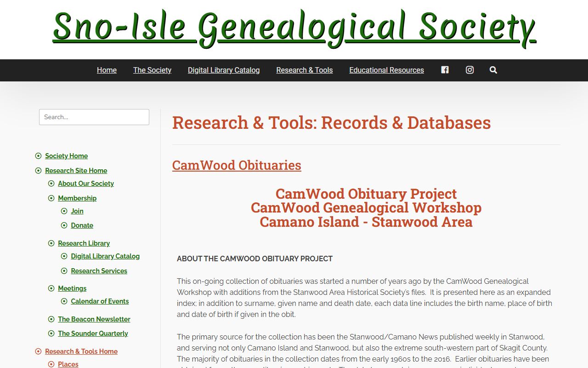Click bullet icon beside Donate

pyautogui.click(x=64, y=225)
